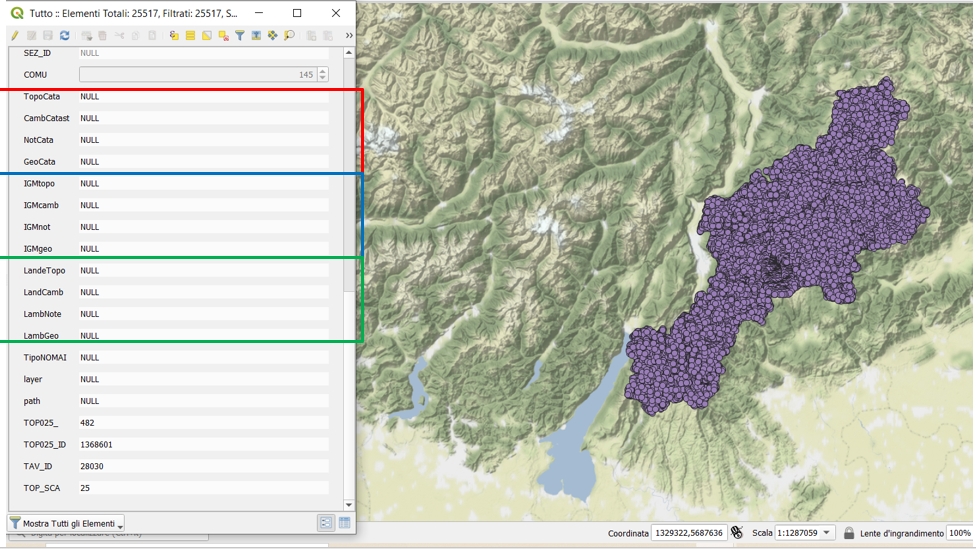The image size is (976, 549).
Task: Click the reload table icon
Action: [65, 36]
